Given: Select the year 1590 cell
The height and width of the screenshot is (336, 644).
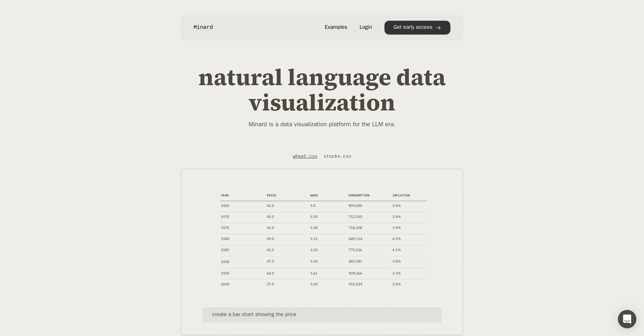Looking at the screenshot, I should pos(225,262).
